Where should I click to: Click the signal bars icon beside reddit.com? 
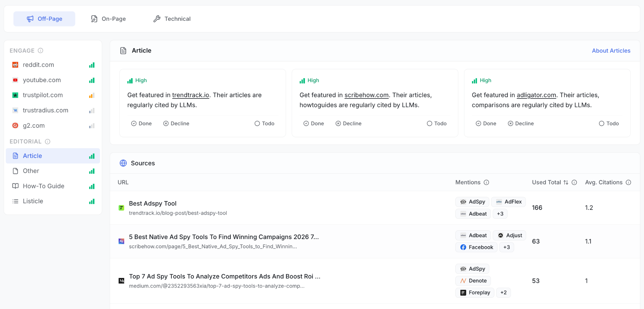(92, 65)
